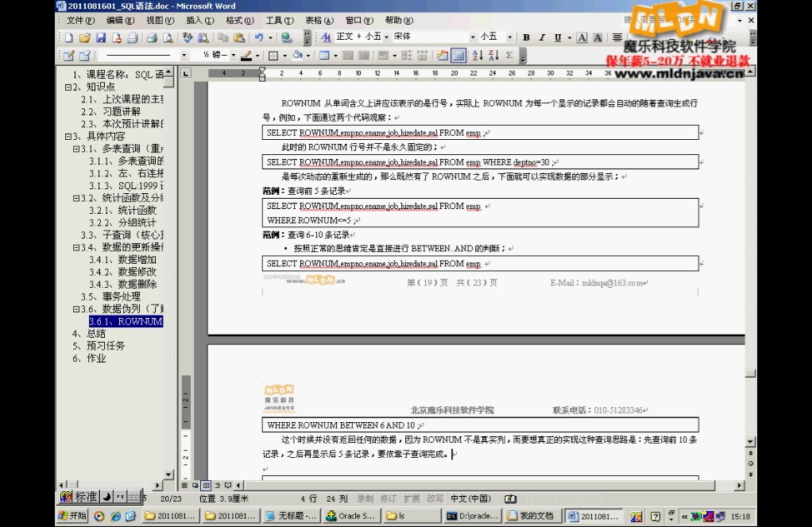Toggle 改写 overtype mode in status bar
812x527 pixels.
[x=435, y=498]
